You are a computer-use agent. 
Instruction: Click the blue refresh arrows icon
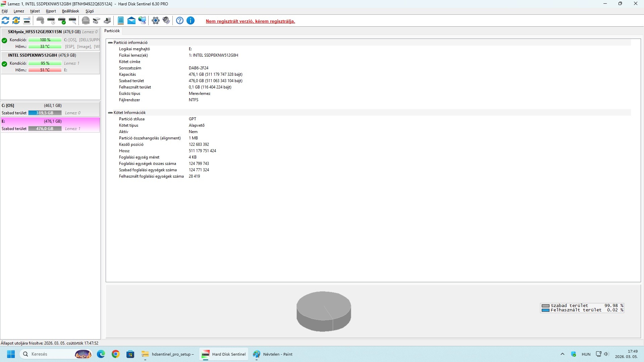click(x=5, y=21)
